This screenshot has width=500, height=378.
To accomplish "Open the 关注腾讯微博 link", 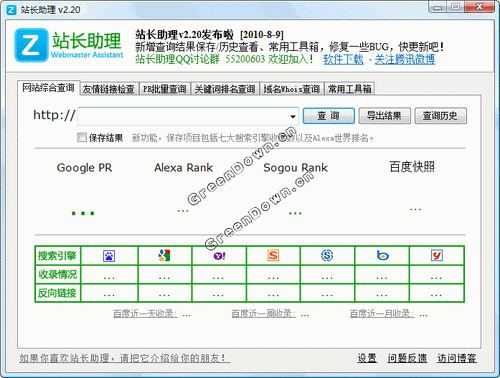I will (405, 59).
